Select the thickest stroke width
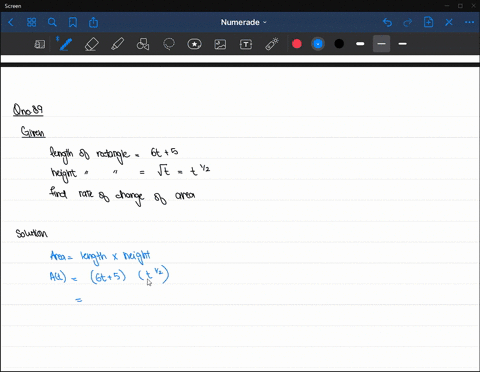 [x=360, y=44]
